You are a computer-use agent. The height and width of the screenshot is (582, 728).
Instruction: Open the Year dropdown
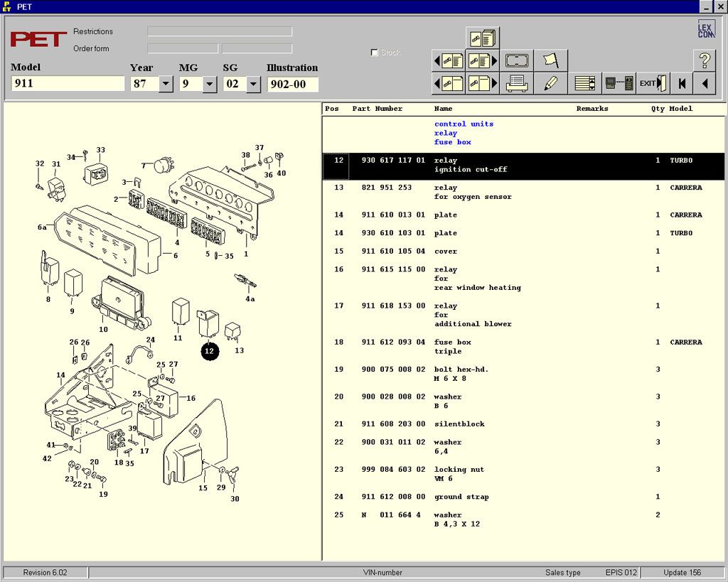(x=166, y=84)
